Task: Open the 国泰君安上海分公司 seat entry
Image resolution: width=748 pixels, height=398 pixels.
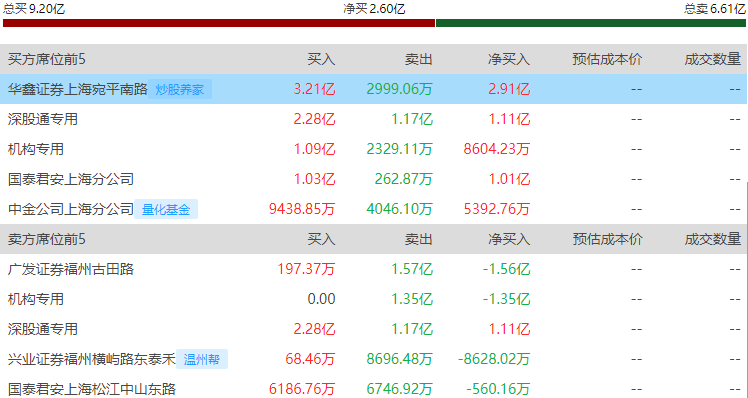Action: click(x=71, y=179)
